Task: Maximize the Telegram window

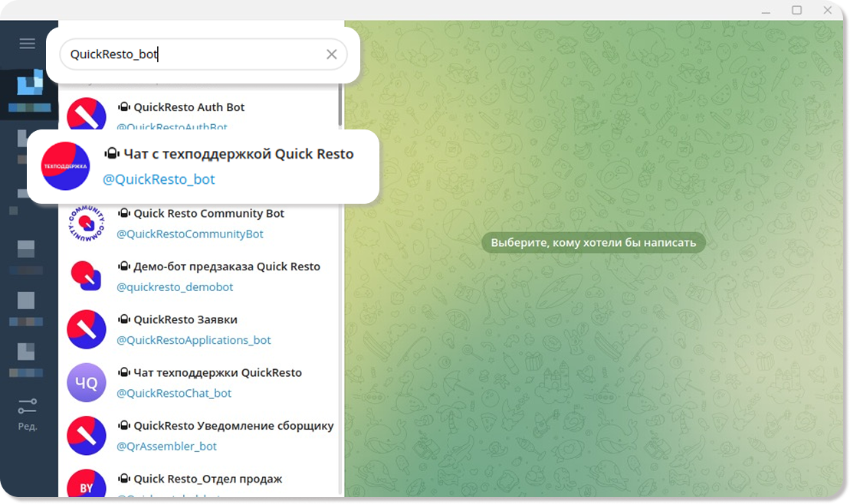Action: (x=796, y=10)
